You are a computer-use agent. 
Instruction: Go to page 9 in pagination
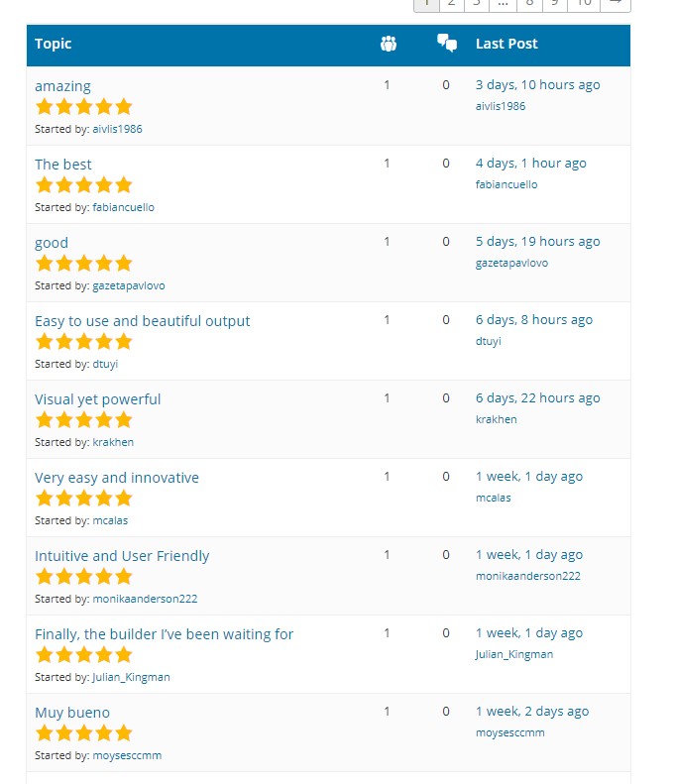point(554,4)
